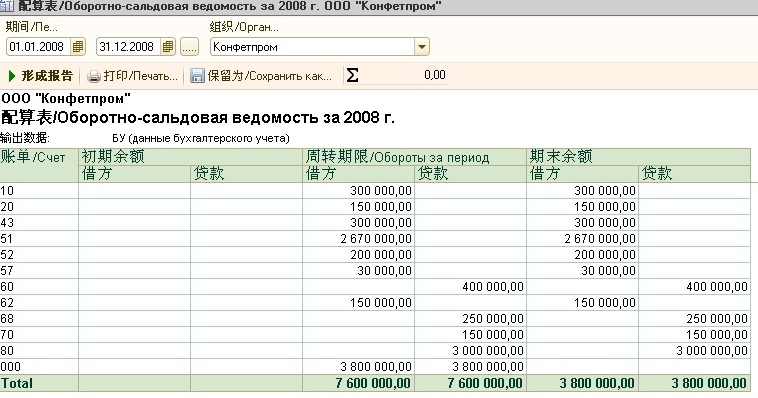Viewport: 758px width, 398px height.
Task: Click Total ending credit 3 800 000,00
Action: (x=709, y=383)
